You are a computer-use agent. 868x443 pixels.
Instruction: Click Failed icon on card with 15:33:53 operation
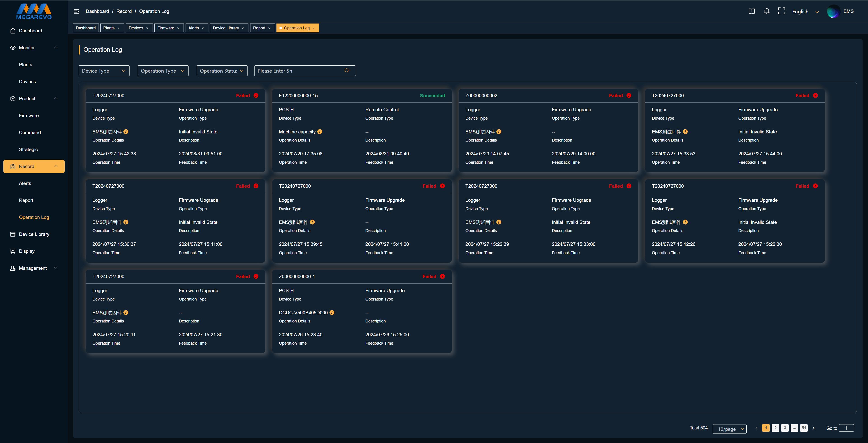tap(815, 95)
